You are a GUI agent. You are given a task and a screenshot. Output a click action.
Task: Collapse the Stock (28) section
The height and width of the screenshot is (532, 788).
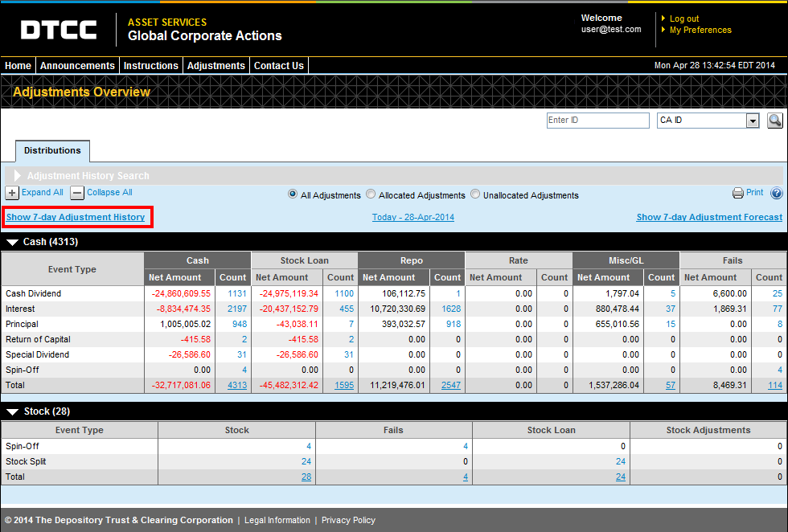click(12, 412)
